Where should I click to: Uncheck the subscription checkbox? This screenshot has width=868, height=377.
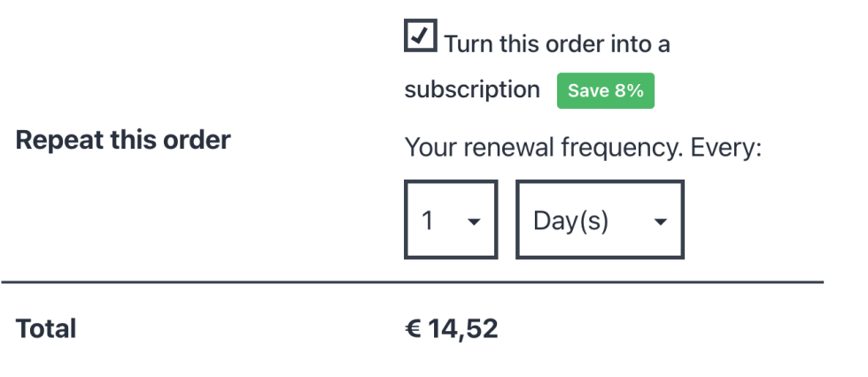click(420, 35)
